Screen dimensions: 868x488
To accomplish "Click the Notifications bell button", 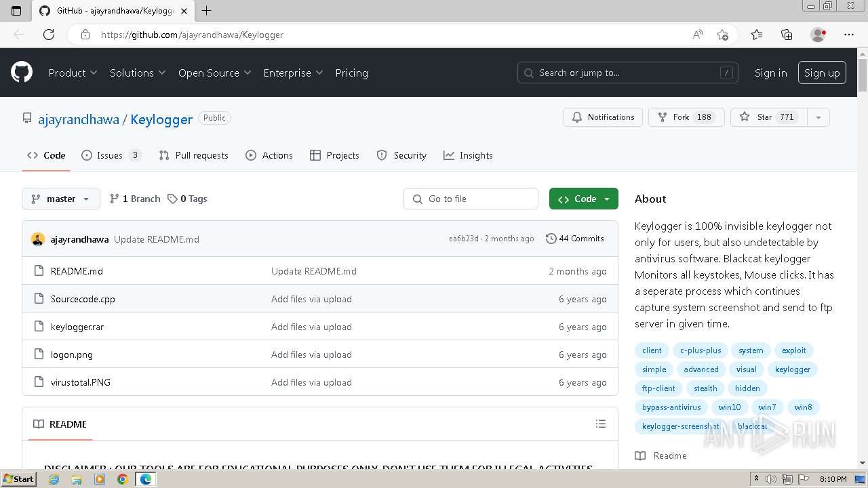I will 603,117.
